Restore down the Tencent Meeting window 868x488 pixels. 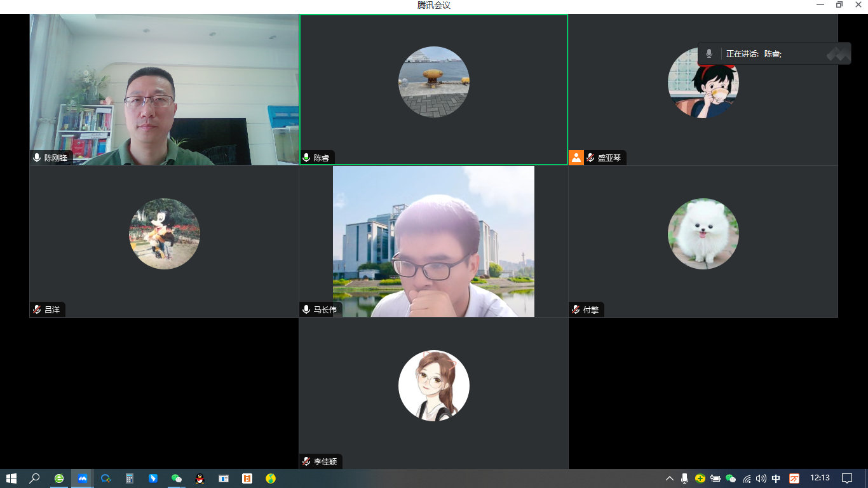click(839, 5)
